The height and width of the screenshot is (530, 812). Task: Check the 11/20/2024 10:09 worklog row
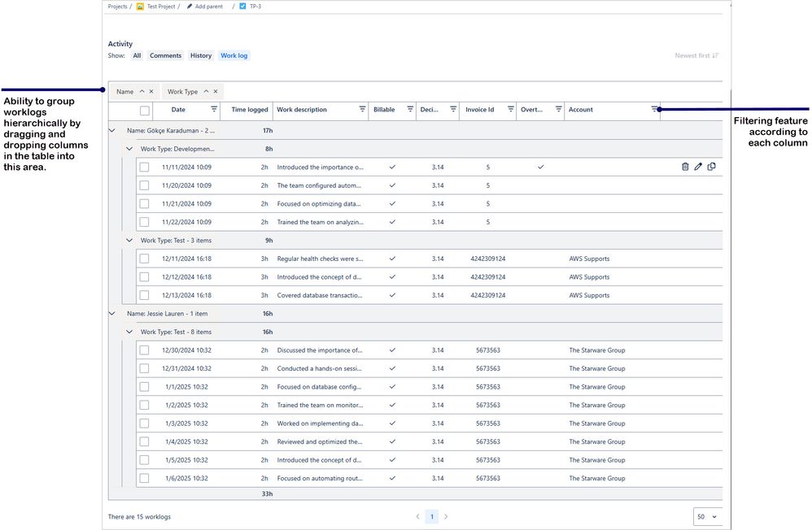tap(144, 185)
